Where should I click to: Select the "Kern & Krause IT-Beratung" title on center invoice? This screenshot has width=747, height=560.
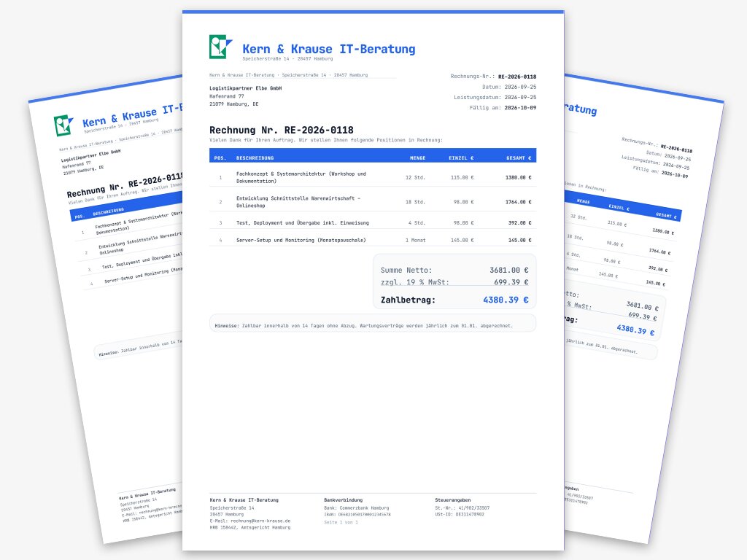[x=329, y=49]
